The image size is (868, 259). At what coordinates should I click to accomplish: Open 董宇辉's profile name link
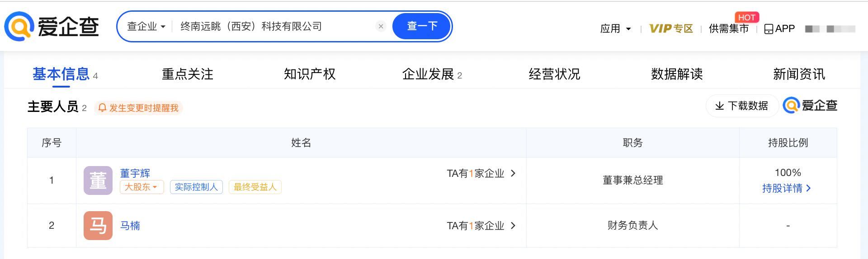135,173
